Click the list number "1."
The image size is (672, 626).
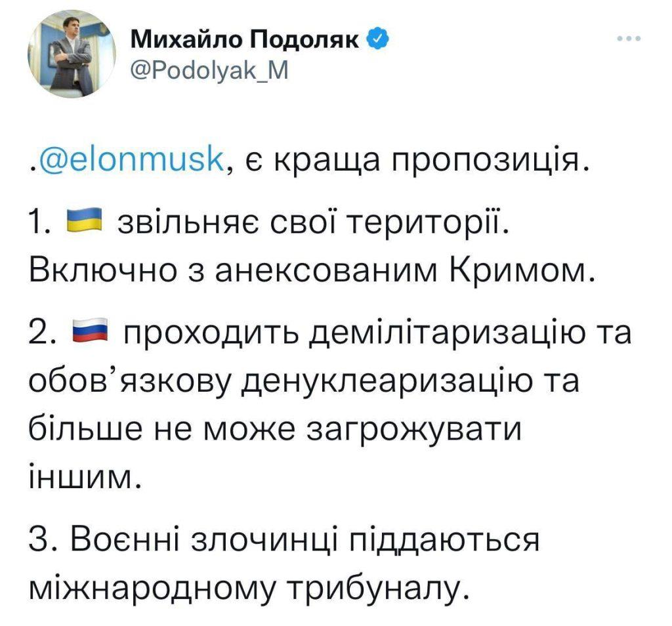(x=41, y=223)
